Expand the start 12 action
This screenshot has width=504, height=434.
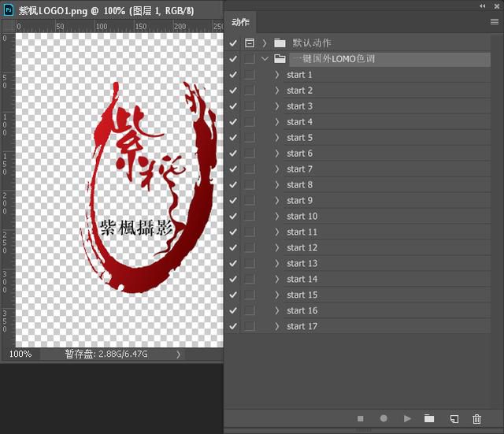point(277,247)
